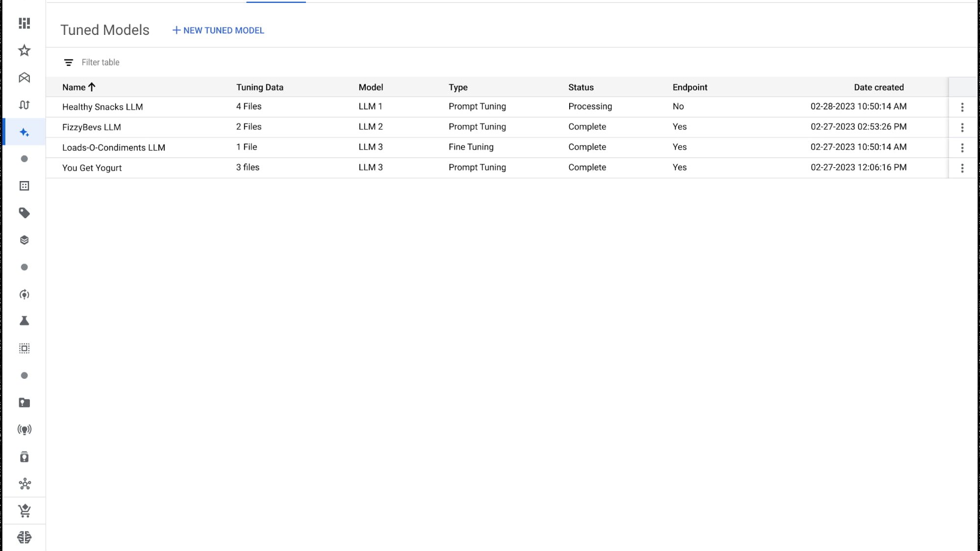
Task: Open the folder with lightbulb icon
Action: (x=24, y=403)
